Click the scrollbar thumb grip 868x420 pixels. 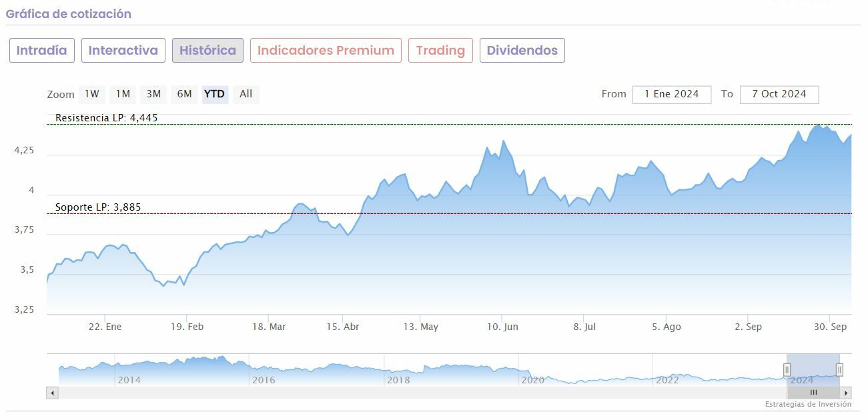click(x=813, y=393)
